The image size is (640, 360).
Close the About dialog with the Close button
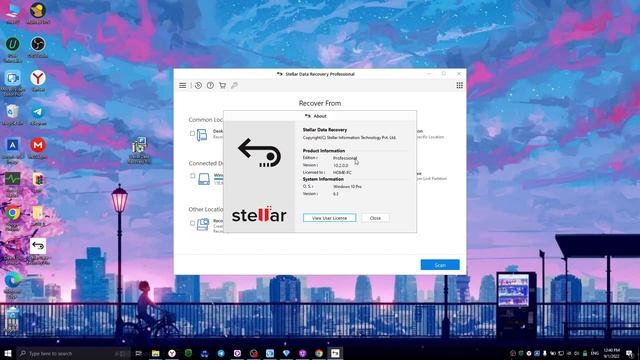(x=375, y=218)
